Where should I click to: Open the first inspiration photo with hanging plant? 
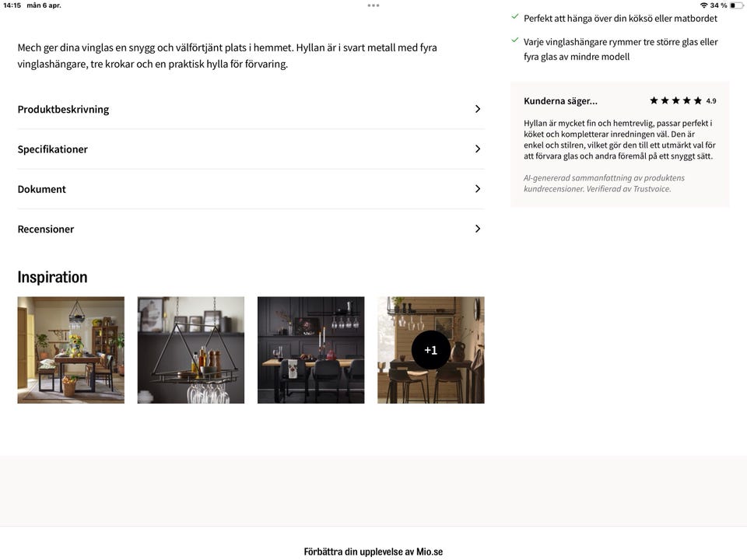[x=71, y=350]
